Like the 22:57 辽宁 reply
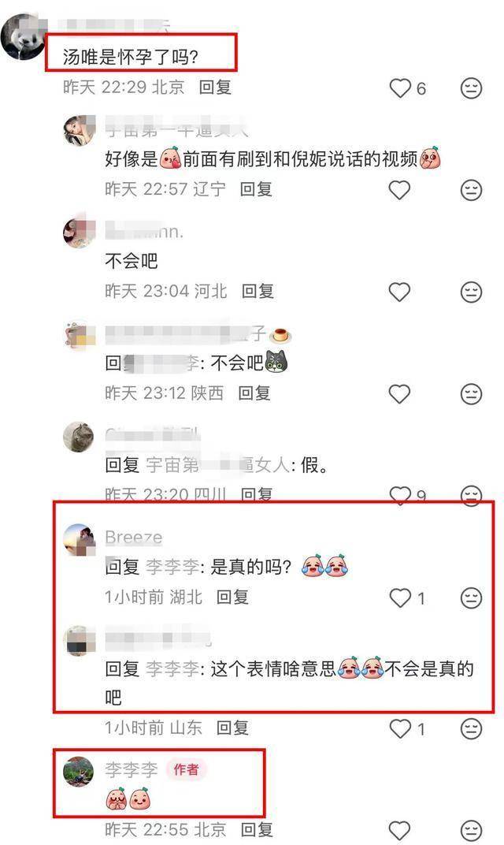 [x=399, y=190]
